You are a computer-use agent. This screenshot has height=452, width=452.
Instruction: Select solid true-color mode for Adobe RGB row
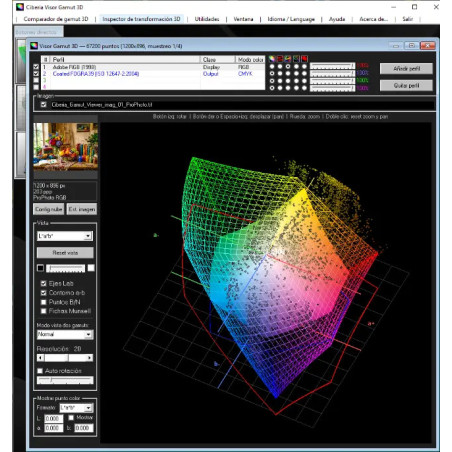pos(272,67)
